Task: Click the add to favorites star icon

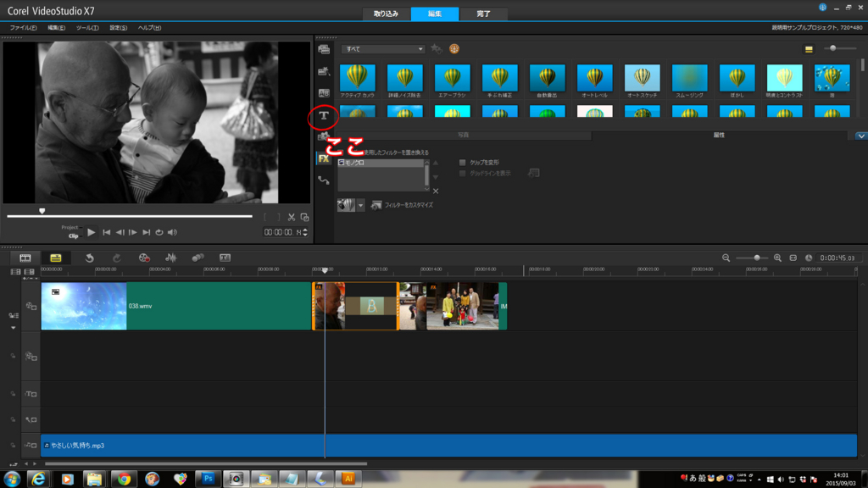Action: click(x=437, y=48)
